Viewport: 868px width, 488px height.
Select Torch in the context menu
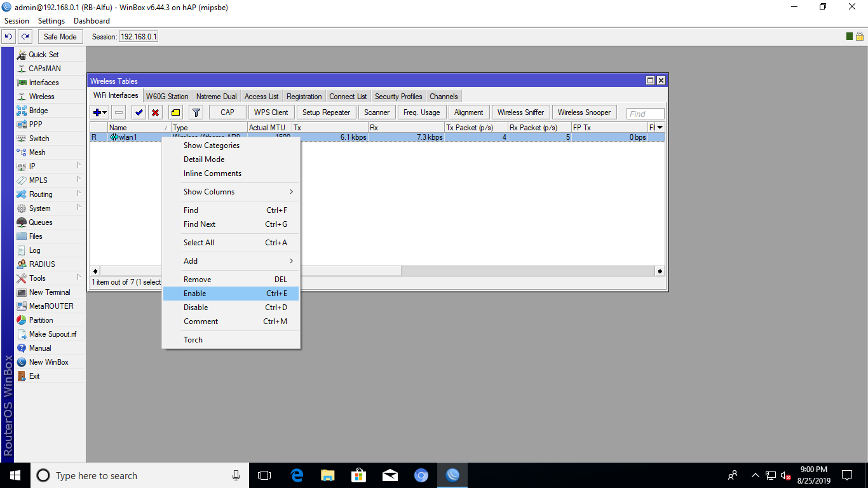click(231, 340)
